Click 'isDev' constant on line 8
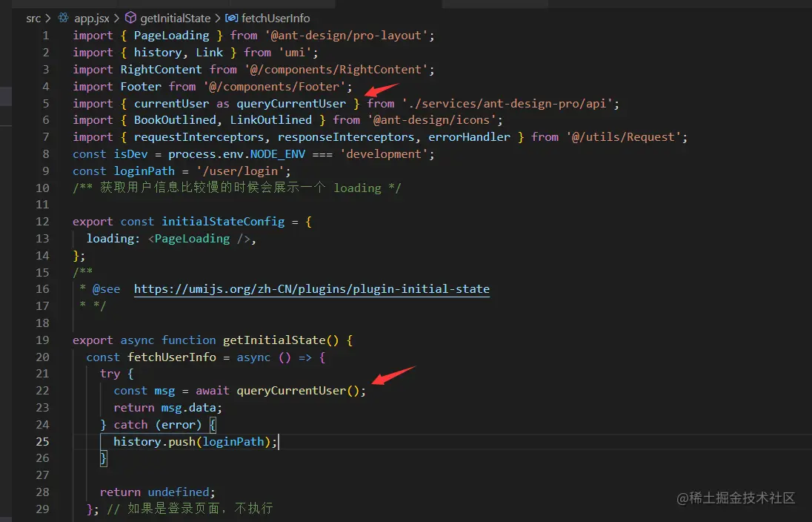Image resolution: width=812 pixels, height=522 pixels. click(130, 154)
